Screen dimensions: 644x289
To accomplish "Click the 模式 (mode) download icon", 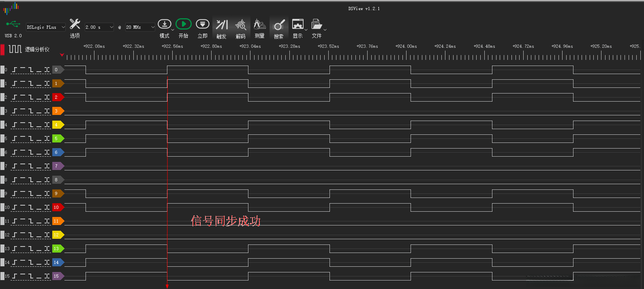I will (164, 24).
